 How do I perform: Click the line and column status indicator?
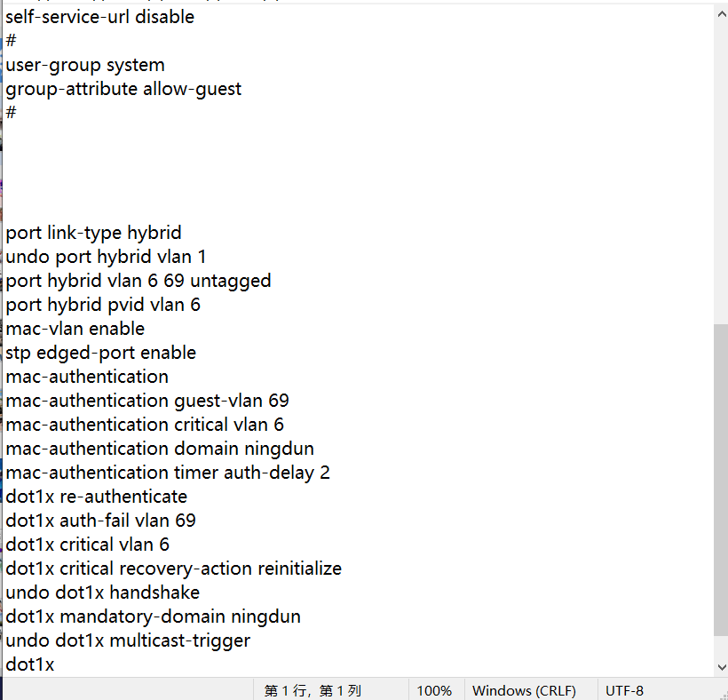pos(313,690)
